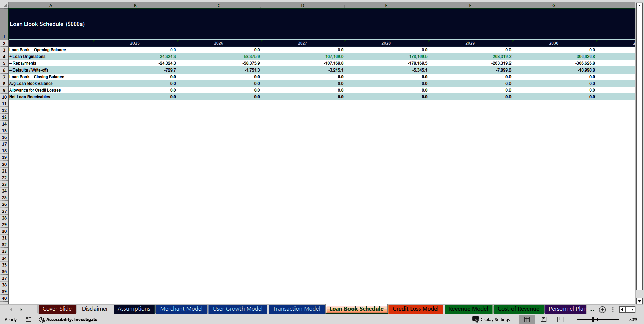Zoom in using the plus zoom icon

622,319
